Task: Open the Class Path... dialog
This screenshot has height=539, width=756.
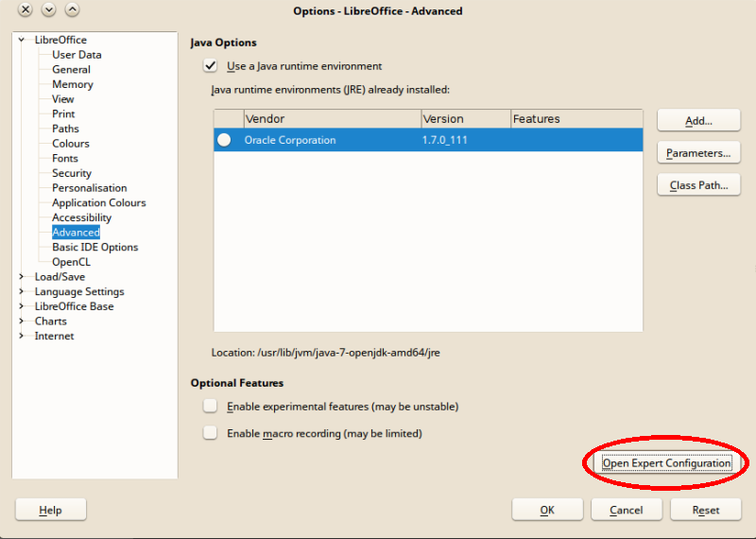Action: tap(698, 185)
